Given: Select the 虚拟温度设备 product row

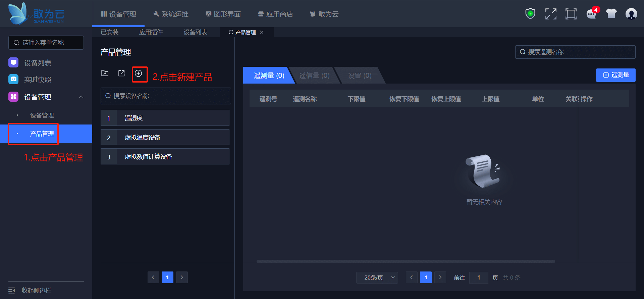Looking at the screenshot, I should coord(165,137).
